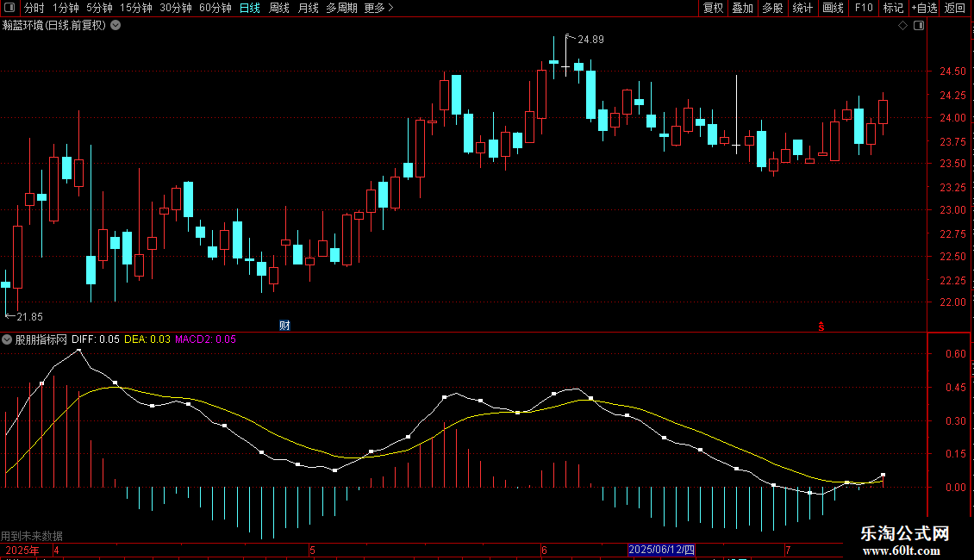Screen dimensions: 974x560
Task: Click the diamond icon above the chart
Action: [903, 26]
